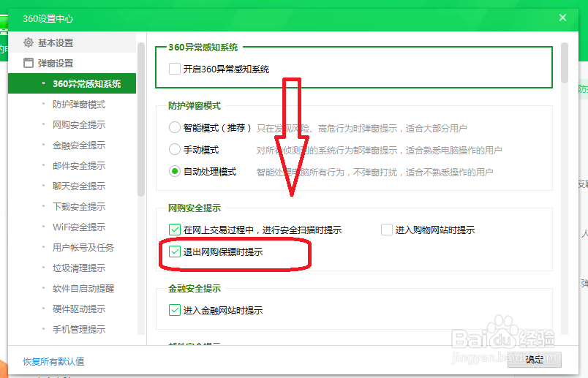Screen dimensions: 588x378
Task: Open 防护弹窗模式 sidebar item
Action: [x=79, y=105]
